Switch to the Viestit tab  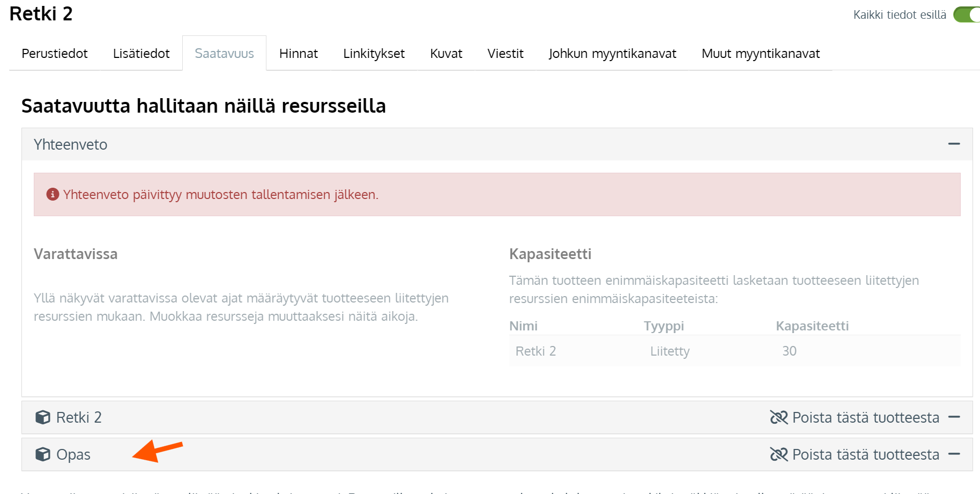(x=505, y=54)
